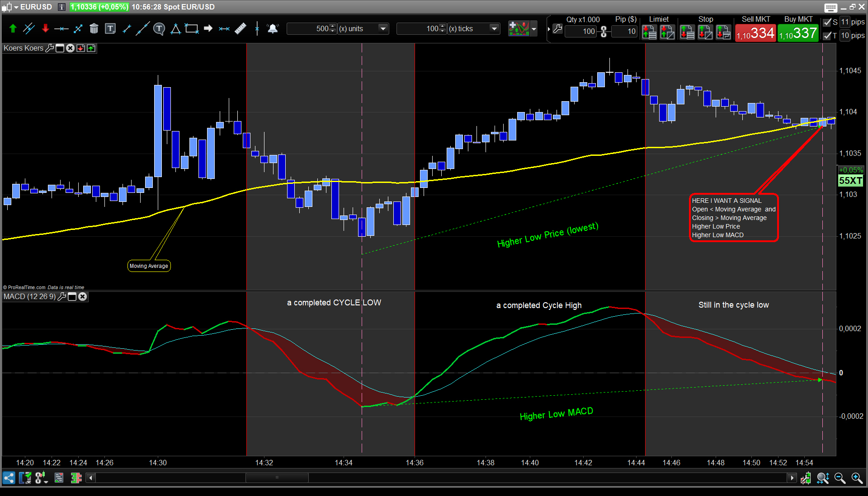868x496 pixels.
Task: Click the green up-arrow buy tool
Action: pyautogui.click(x=13, y=29)
